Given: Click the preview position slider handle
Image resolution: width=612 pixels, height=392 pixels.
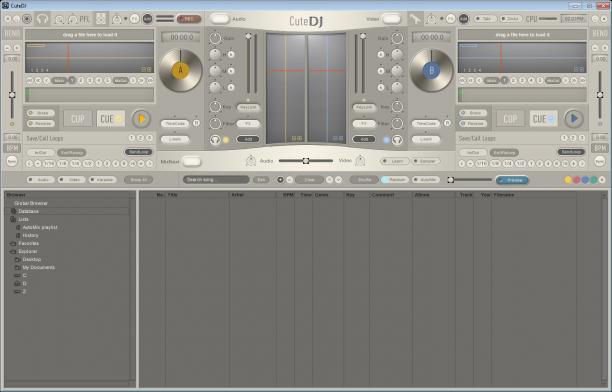Looking at the screenshot, I should point(451,180).
